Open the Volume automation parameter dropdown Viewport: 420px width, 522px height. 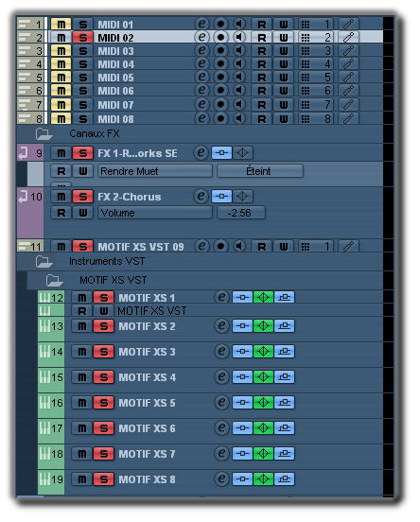[155, 213]
